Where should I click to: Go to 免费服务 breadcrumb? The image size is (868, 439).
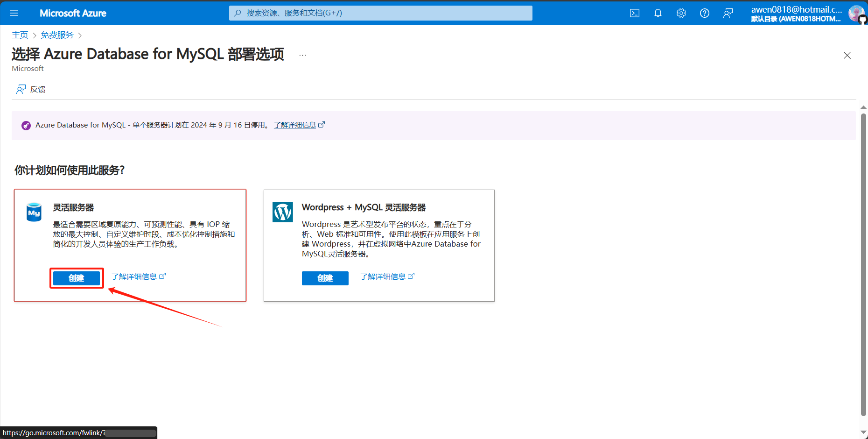(57, 35)
